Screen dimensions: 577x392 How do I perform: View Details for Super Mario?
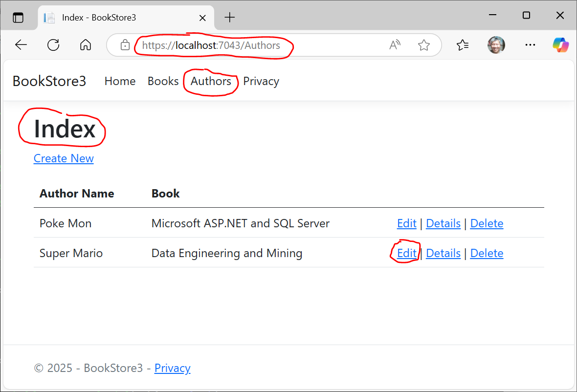pos(443,253)
